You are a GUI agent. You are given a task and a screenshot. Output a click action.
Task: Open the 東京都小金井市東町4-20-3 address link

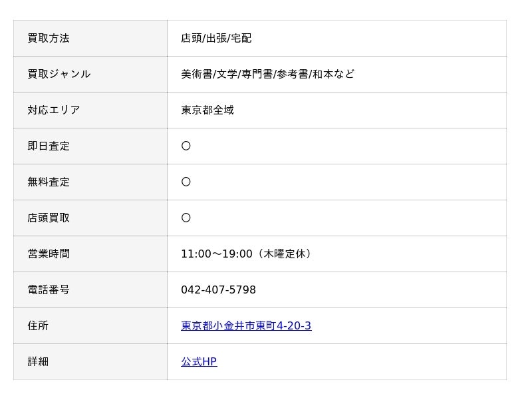[x=246, y=325]
